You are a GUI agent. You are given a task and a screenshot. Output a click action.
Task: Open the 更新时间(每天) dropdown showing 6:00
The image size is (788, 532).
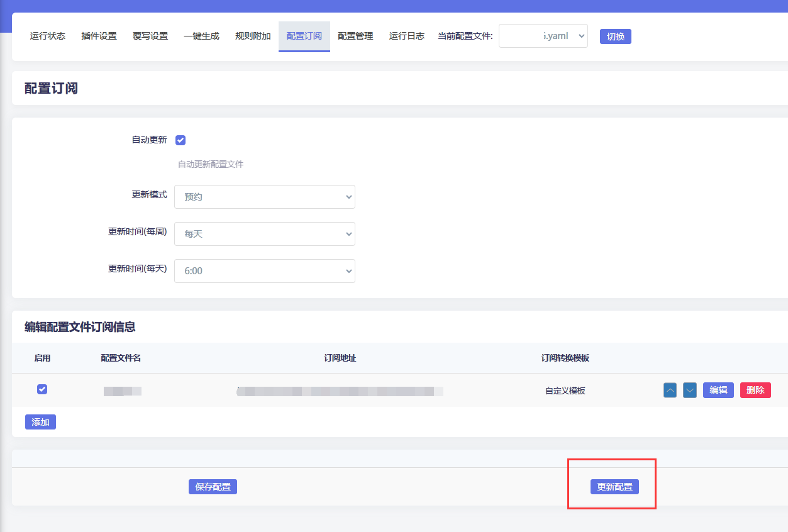tap(265, 271)
